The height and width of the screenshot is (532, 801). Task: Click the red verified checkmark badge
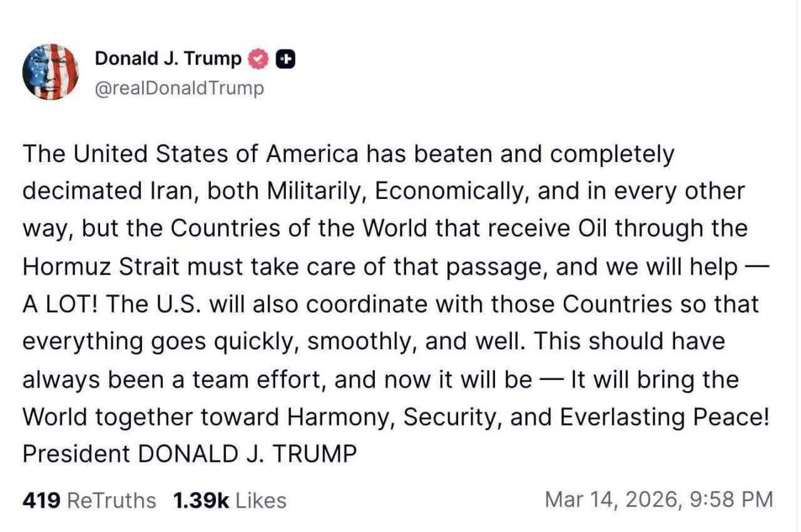tap(258, 59)
